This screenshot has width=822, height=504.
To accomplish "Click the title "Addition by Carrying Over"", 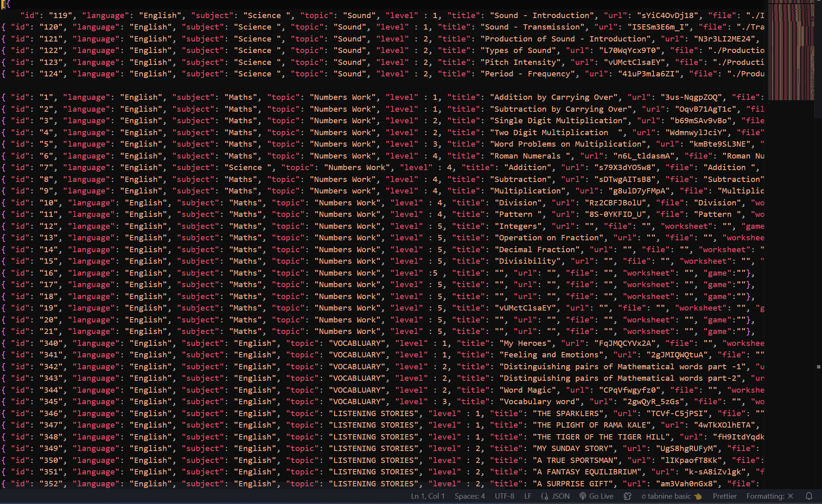I will pos(554,97).
